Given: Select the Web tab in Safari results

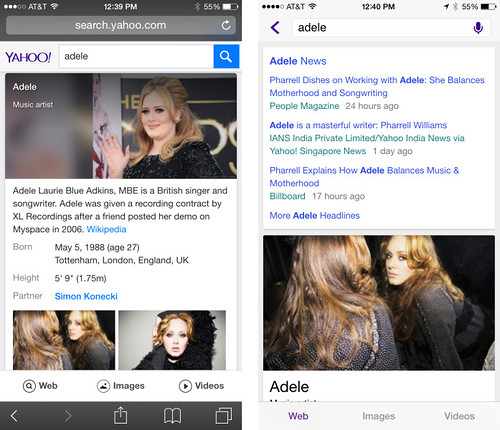Looking at the screenshot, I should pyautogui.click(x=40, y=386).
